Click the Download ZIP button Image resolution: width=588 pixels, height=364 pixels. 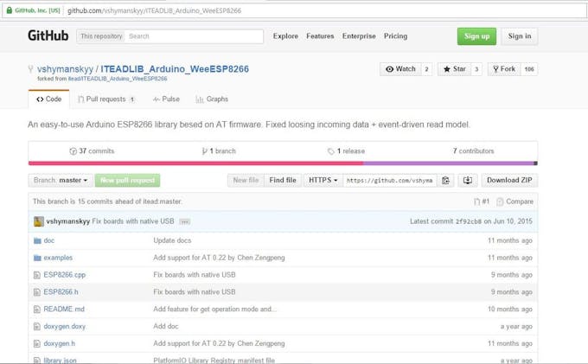509,181
